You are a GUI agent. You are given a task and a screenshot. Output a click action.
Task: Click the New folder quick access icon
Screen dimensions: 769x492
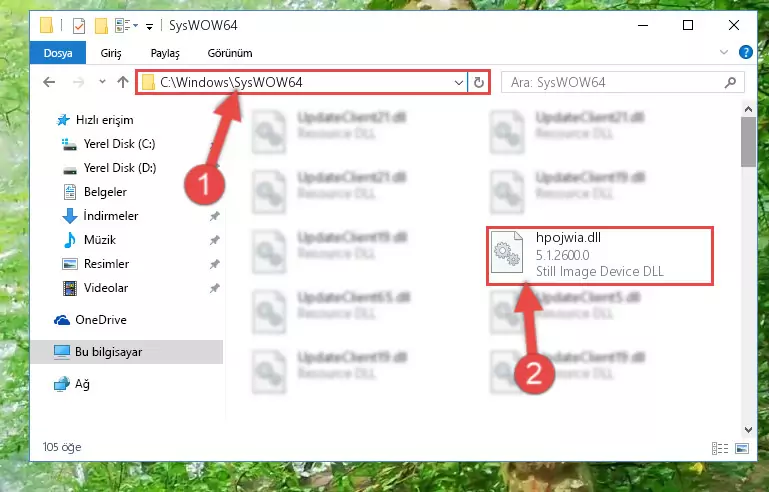(101, 26)
